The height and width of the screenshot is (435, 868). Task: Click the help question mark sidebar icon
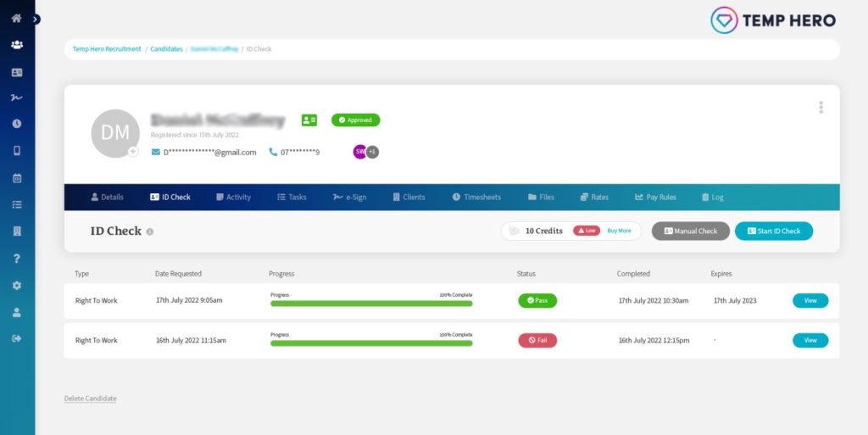(x=17, y=259)
